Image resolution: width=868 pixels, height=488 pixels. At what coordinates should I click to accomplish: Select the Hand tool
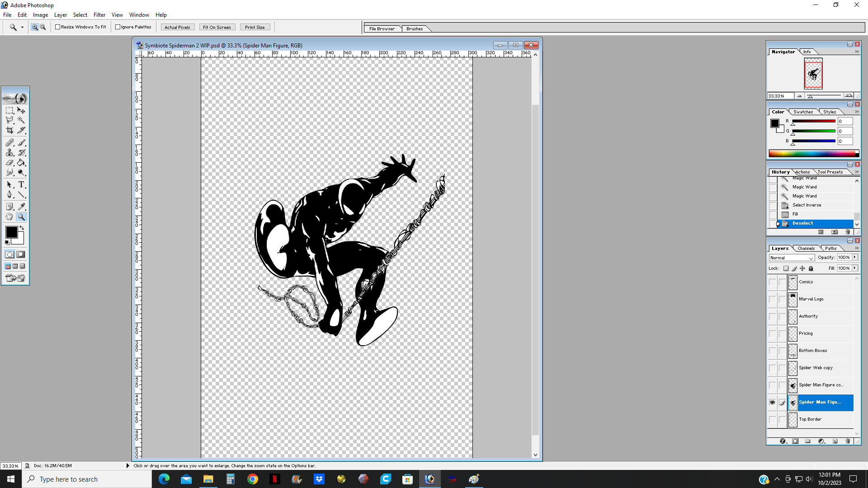coord(9,217)
